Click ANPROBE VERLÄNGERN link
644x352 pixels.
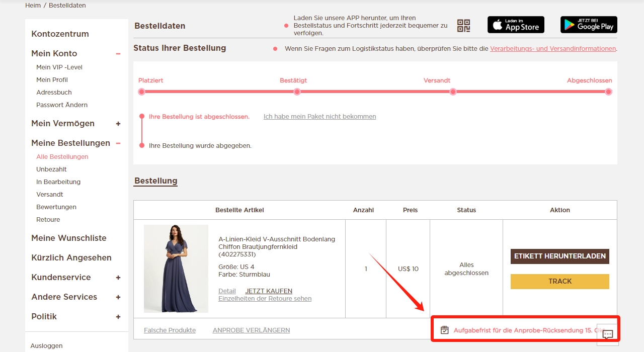[252, 330]
